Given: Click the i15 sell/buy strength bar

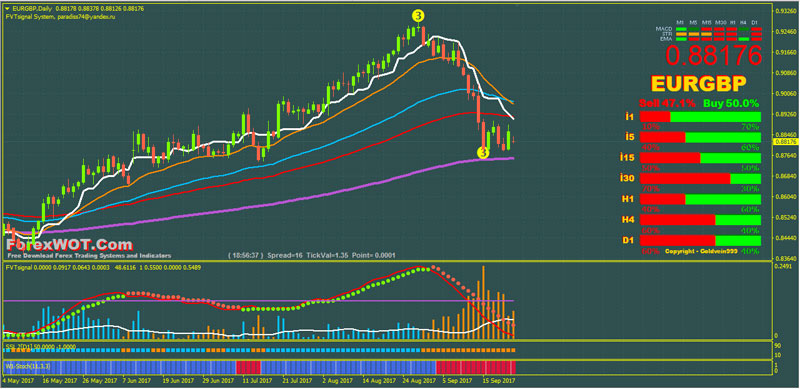Looking at the screenshot, I should pyautogui.click(x=700, y=158).
